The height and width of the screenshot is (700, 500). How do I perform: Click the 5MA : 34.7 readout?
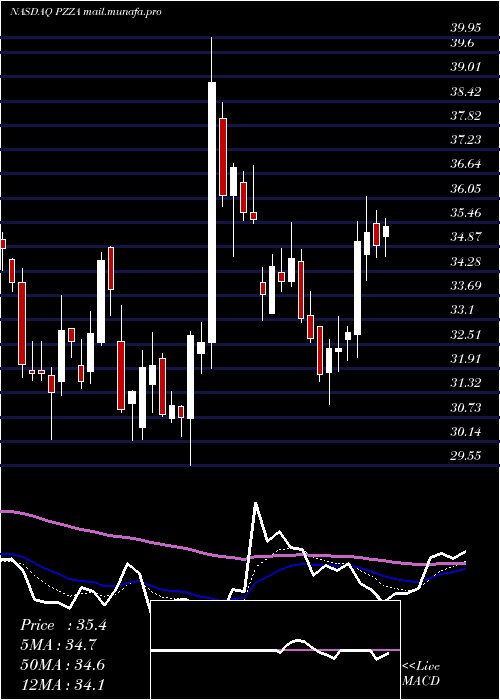coord(58,645)
